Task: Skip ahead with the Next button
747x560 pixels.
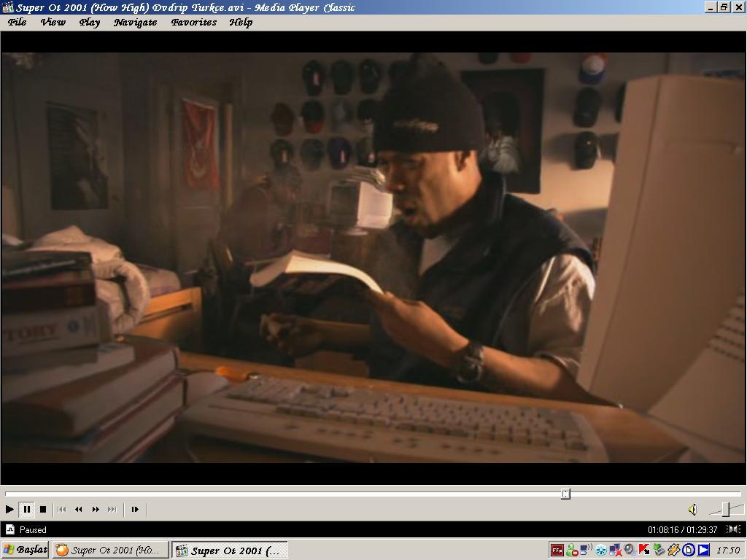Action: coord(112,509)
